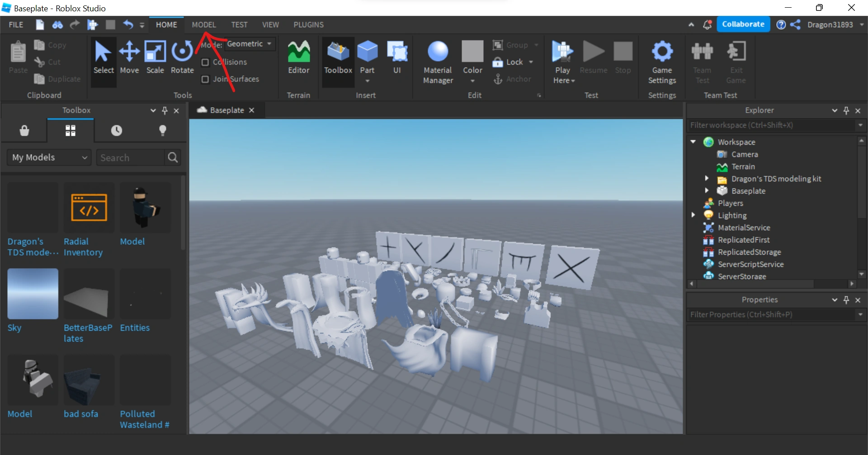Screen dimensions: 868x455
Task: Choose the Rotate tool
Action: (182, 57)
